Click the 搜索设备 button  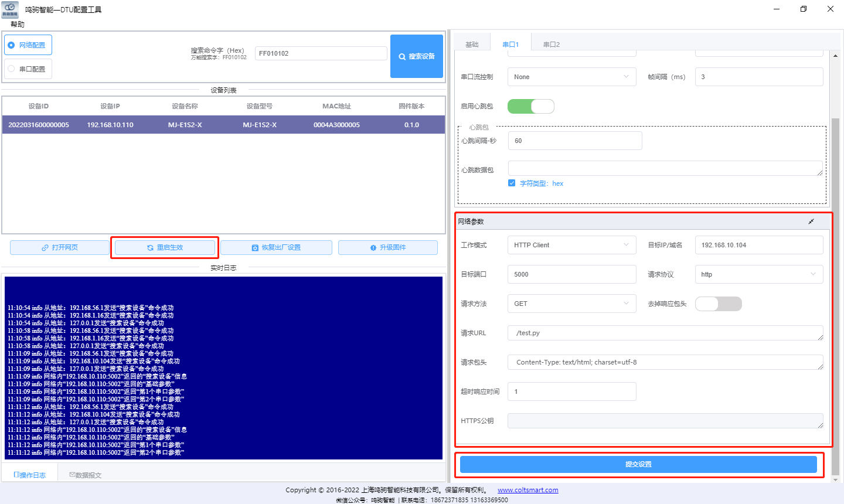pyautogui.click(x=417, y=56)
